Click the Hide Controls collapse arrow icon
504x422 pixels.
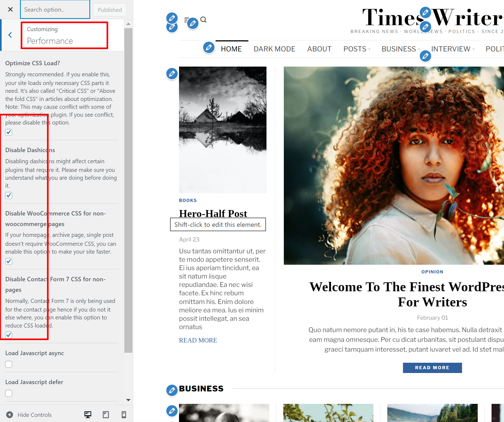pyautogui.click(x=9, y=415)
